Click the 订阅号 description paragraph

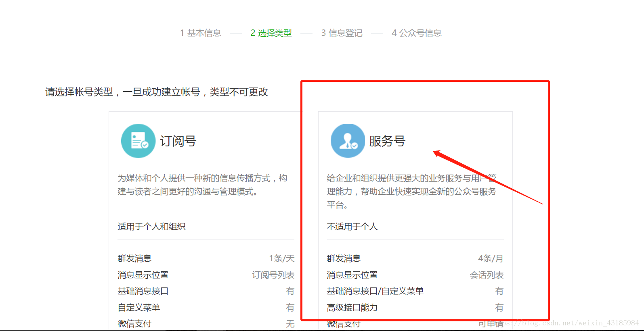point(202,185)
